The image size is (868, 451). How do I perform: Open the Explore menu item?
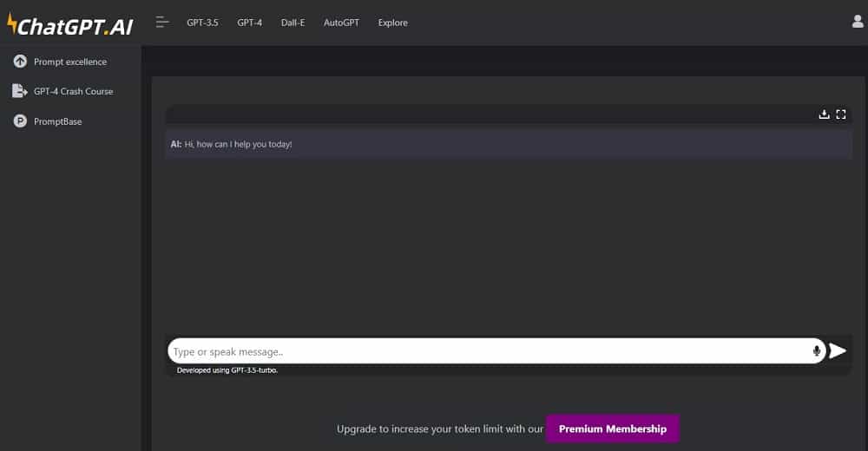pyautogui.click(x=393, y=23)
